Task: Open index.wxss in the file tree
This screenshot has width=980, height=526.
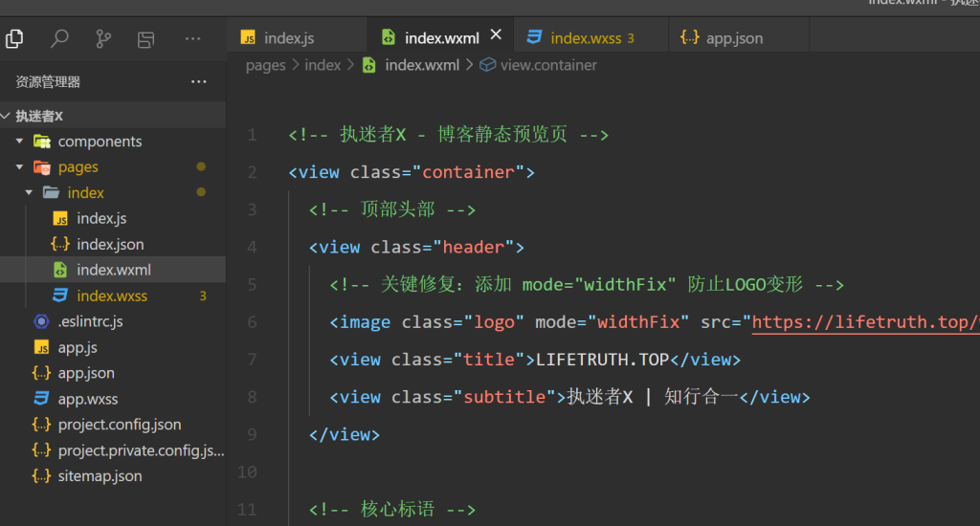Action: [113, 296]
